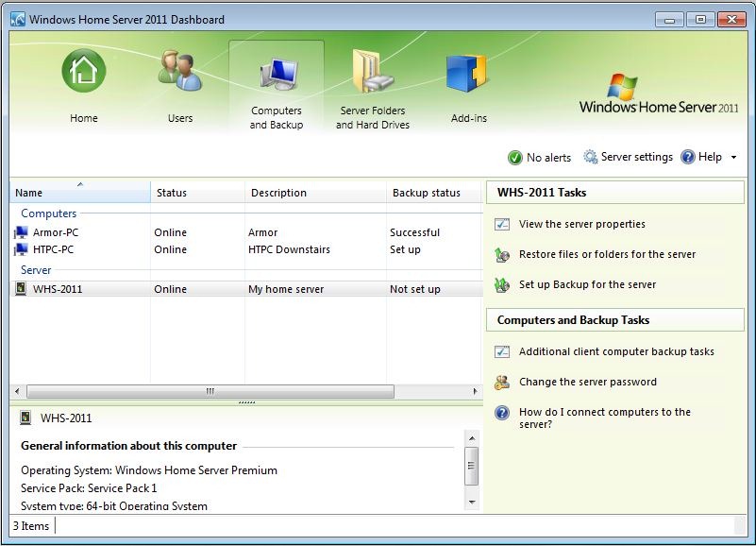Sort by the Name column header
Viewport: 756px width, 546px height.
80,192
